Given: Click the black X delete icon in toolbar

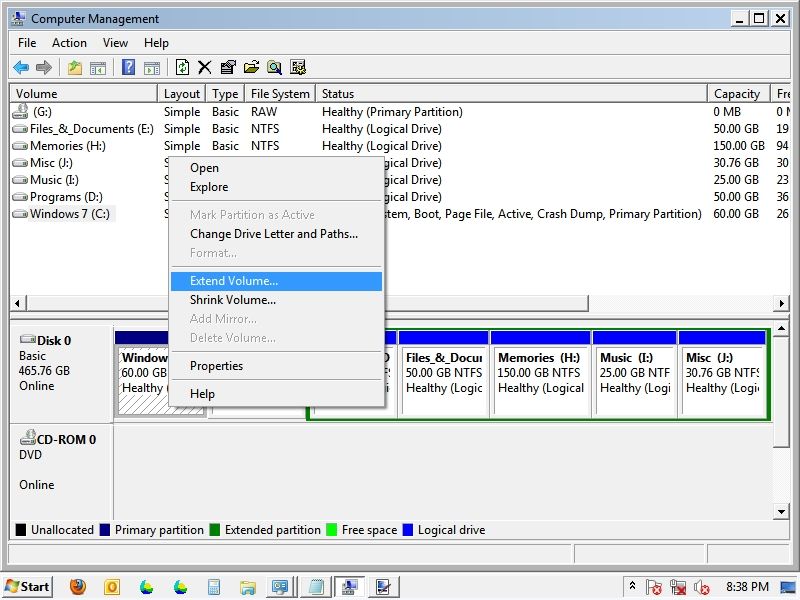Looking at the screenshot, I should point(204,68).
